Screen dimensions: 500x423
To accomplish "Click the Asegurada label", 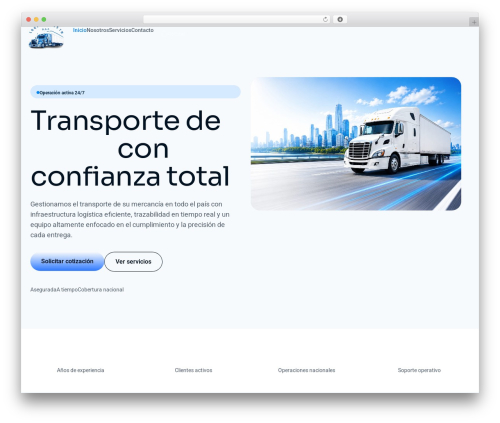I will tap(43, 290).
